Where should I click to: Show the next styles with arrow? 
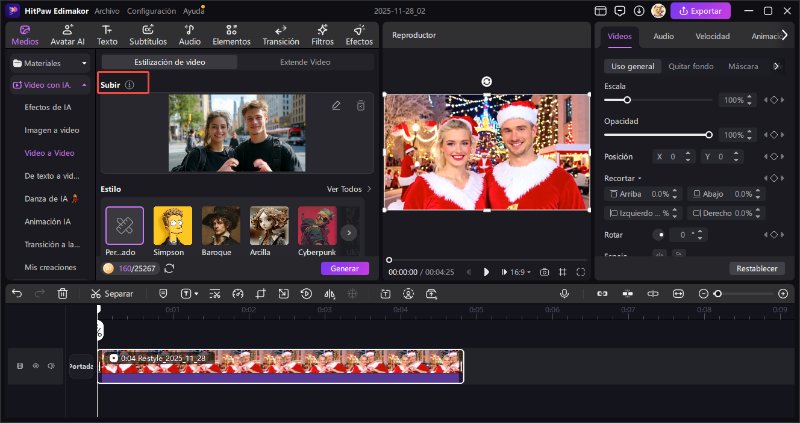349,233
